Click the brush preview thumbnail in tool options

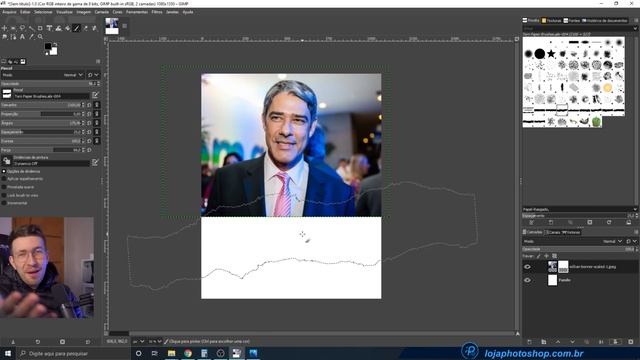7,94
